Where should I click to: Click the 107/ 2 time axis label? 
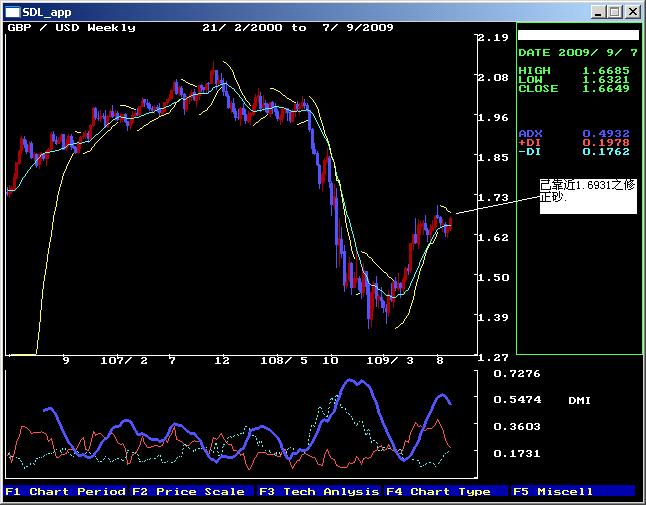(x=124, y=361)
